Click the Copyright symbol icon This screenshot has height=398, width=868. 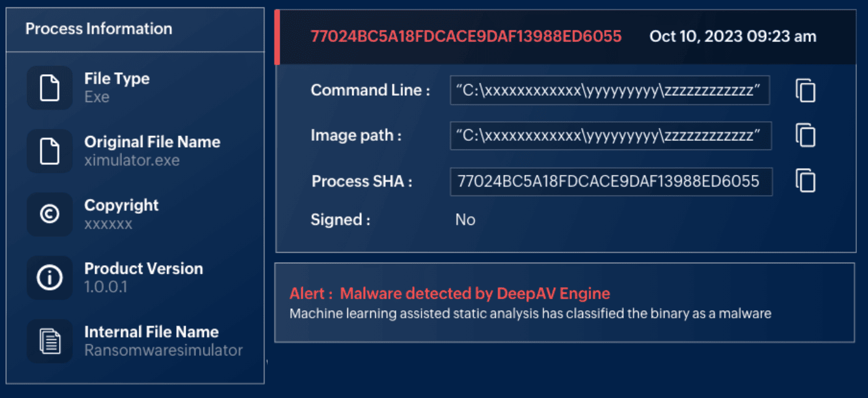(x=49, y=214)
